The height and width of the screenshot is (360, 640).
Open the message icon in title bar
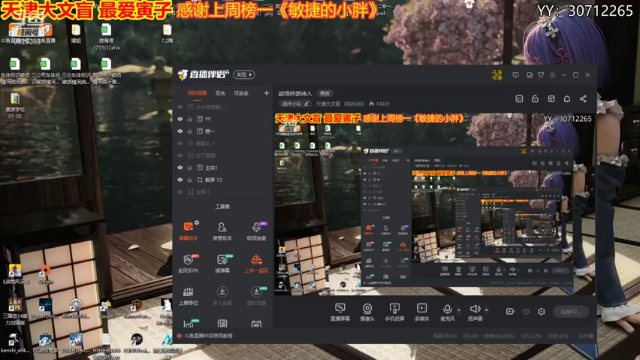(x=516, y=75)
